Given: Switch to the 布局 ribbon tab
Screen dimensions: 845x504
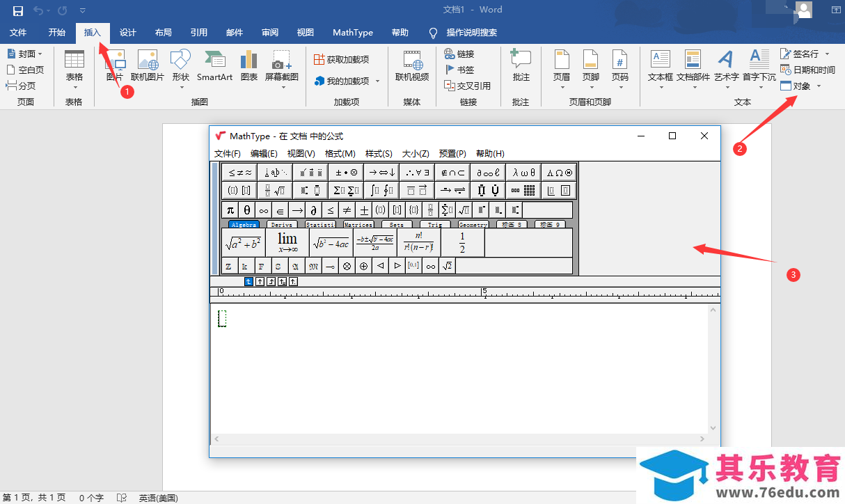Looking at the screenshot, I should click(164, 33).
